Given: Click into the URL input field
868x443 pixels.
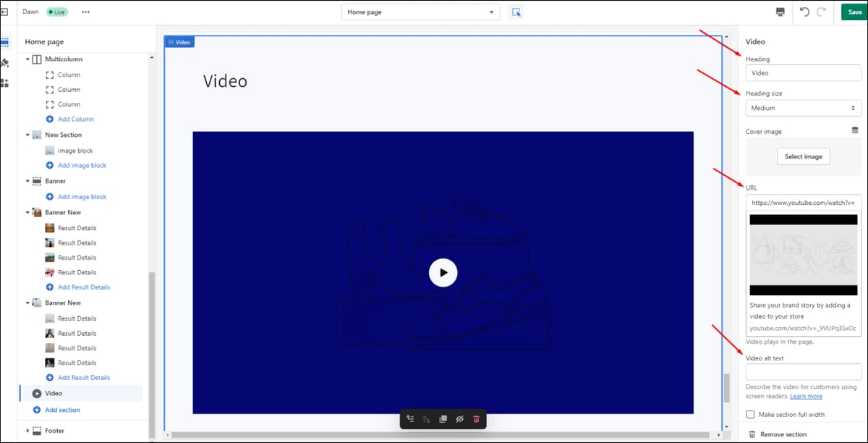Looking at the screenshot, I should pos(803,203).
